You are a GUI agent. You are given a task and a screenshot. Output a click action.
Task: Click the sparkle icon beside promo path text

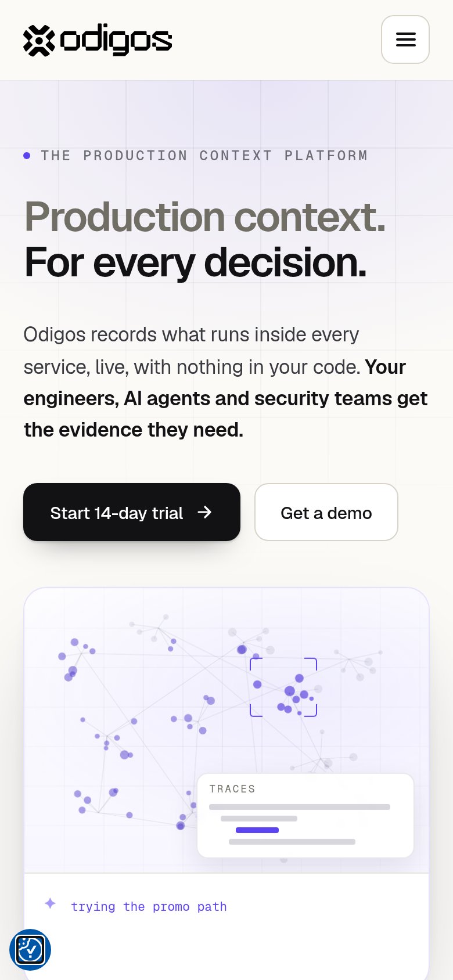[x=51, y=903]
